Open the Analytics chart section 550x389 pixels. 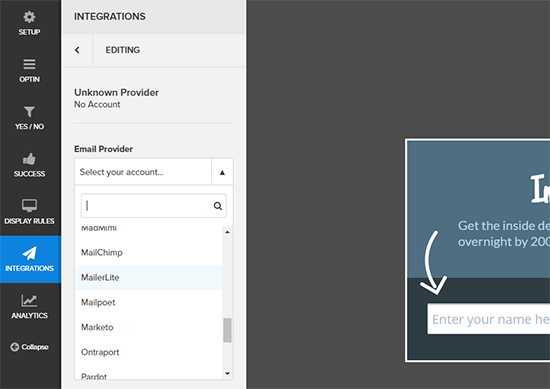pyautogui.click(x=29, y=307)
